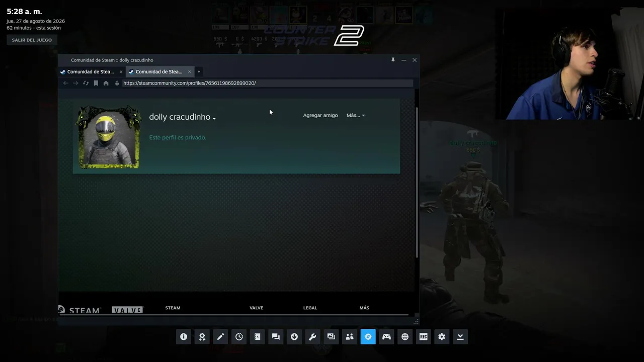Click the browser horizontal scrollbar
Viewport: 644px width, 362px height.
(233, 315)
